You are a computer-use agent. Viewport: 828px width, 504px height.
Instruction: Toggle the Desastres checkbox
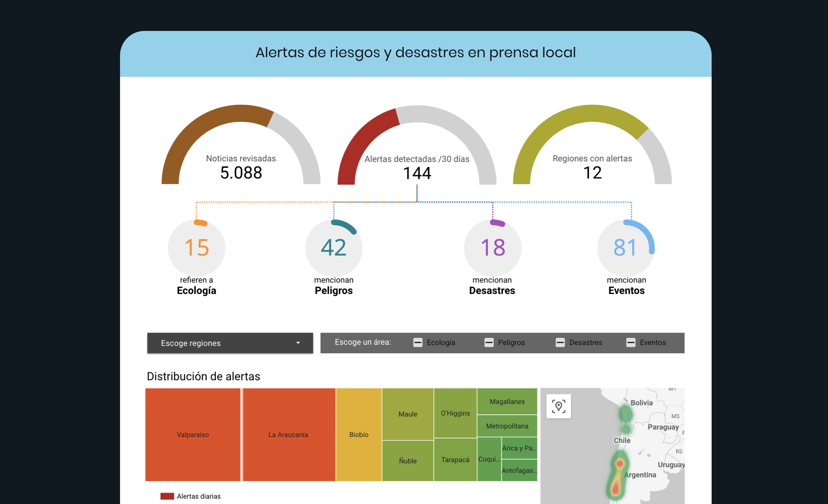[x=560, y=343]
